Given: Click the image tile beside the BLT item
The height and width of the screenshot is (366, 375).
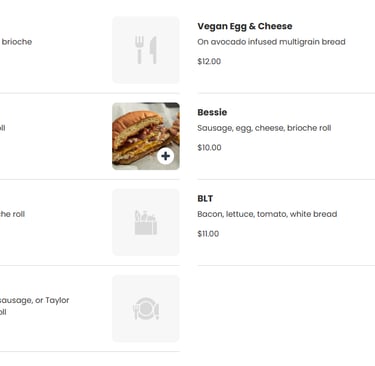Looking at the screenshot, I should (x=146, y=222).
